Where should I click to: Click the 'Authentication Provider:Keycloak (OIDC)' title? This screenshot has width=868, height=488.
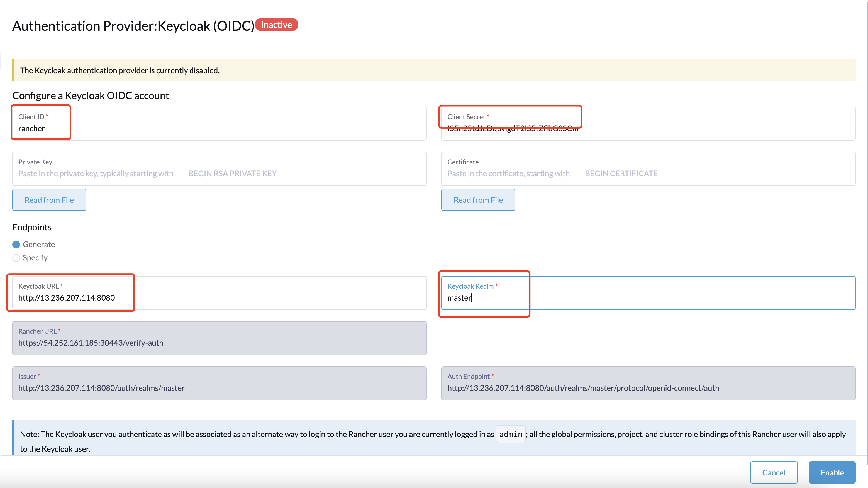click(x=133, y=26)
